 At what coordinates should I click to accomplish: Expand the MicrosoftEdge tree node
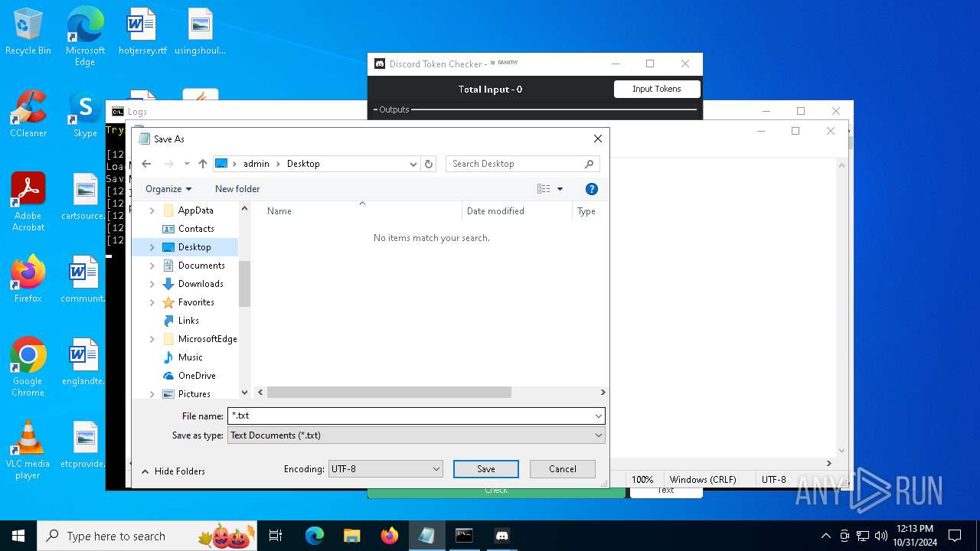(x=152, y=339)
